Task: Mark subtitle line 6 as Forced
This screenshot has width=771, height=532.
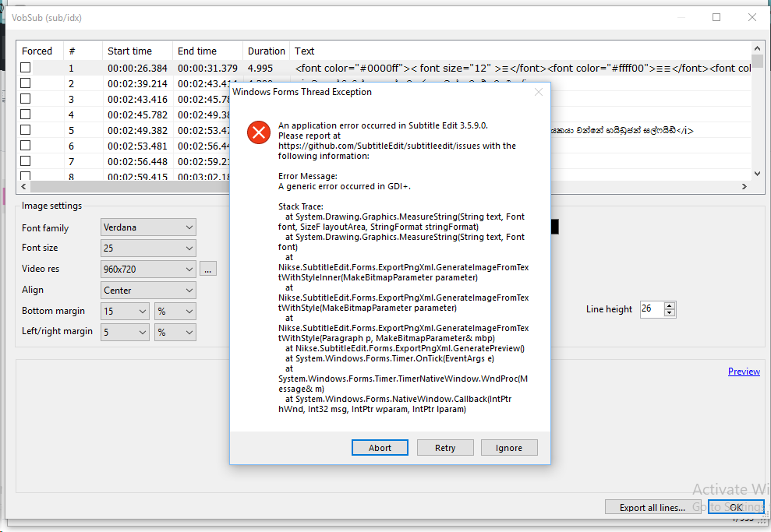Action: pos(26,145)
